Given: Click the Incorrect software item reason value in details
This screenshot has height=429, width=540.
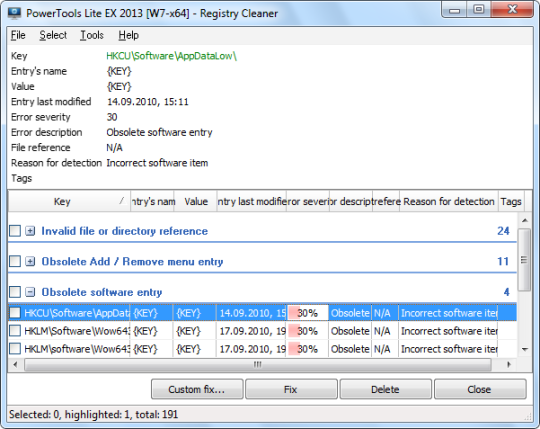Looking at the screenshot, I should (x=157, y=163).
